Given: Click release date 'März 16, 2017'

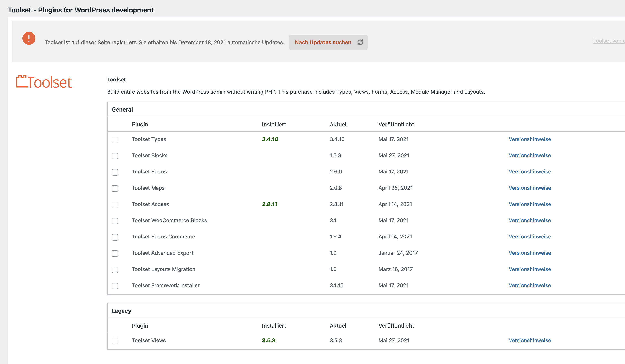Looking at the screenshot, I should tap(396, 269).
